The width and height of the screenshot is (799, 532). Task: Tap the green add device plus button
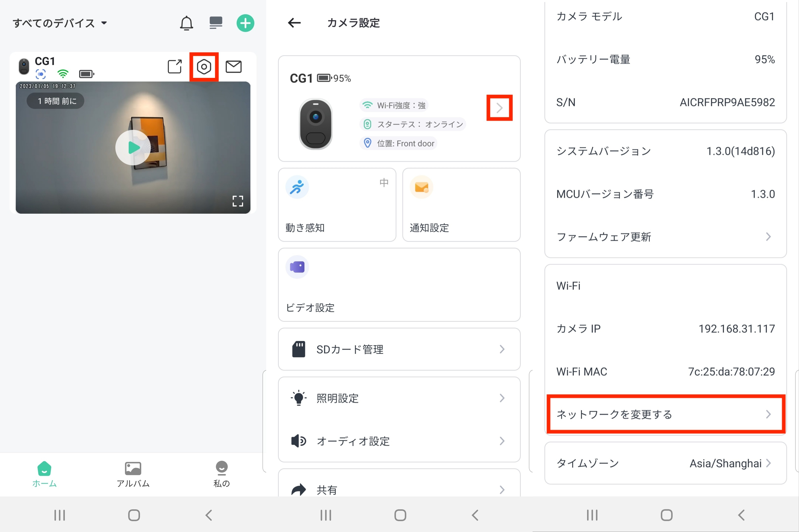click(x=245, y=23)
